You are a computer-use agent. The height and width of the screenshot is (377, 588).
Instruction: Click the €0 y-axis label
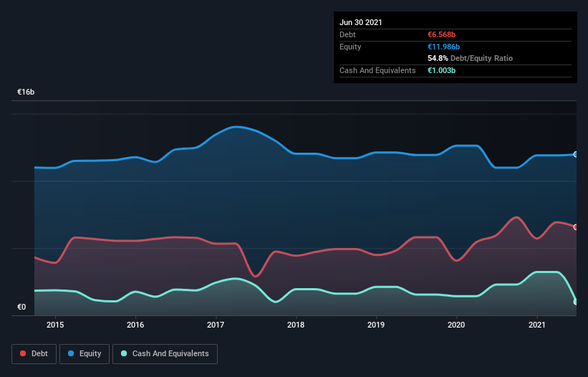[21, 307]
